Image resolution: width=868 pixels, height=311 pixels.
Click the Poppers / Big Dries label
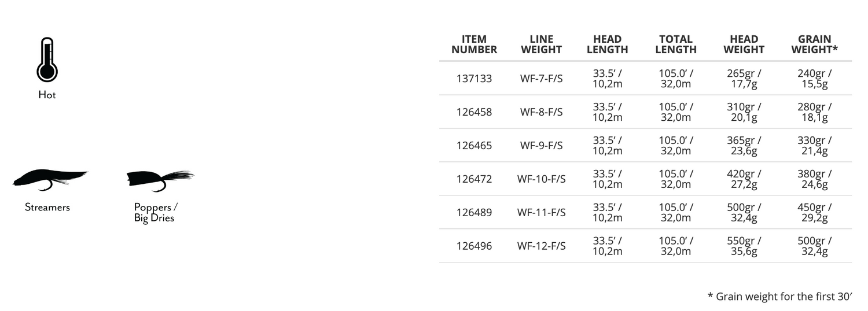154,212
